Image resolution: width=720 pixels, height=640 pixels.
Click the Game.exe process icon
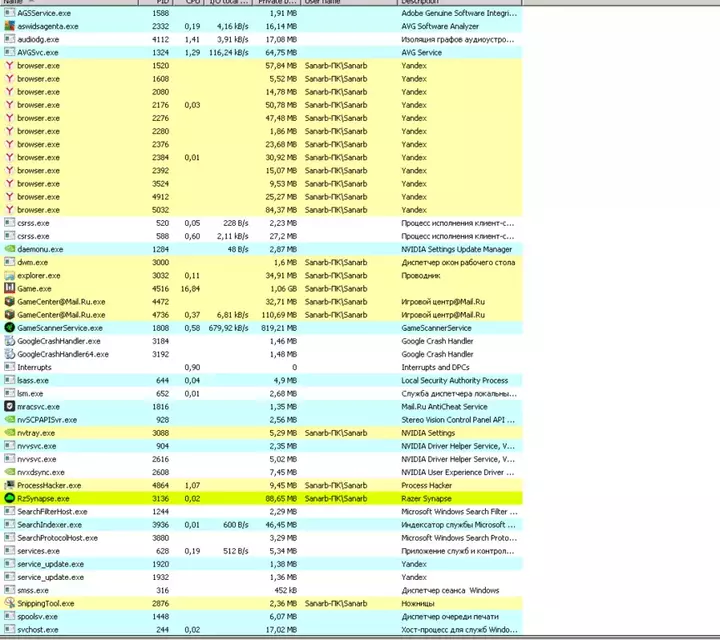point(9,288)
